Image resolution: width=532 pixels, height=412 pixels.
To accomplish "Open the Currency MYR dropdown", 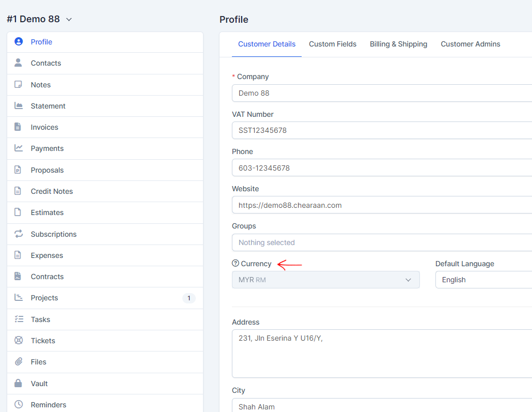I will 325,280.
